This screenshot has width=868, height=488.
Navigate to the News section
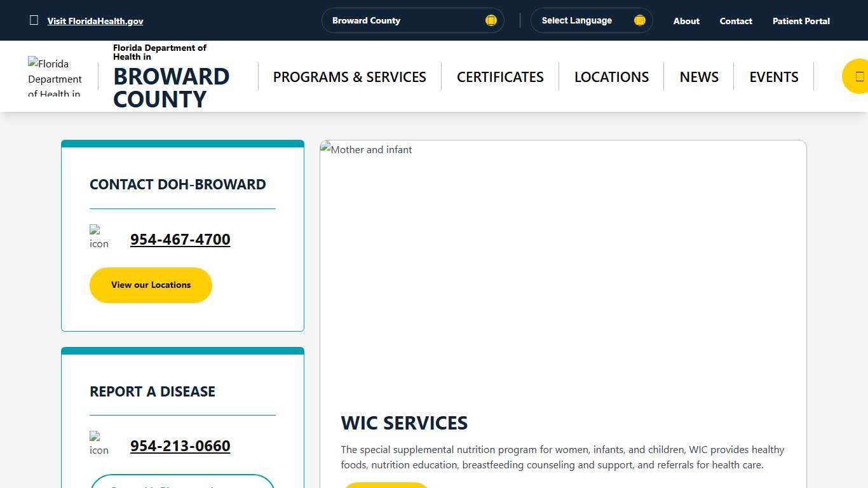(699, 76)
